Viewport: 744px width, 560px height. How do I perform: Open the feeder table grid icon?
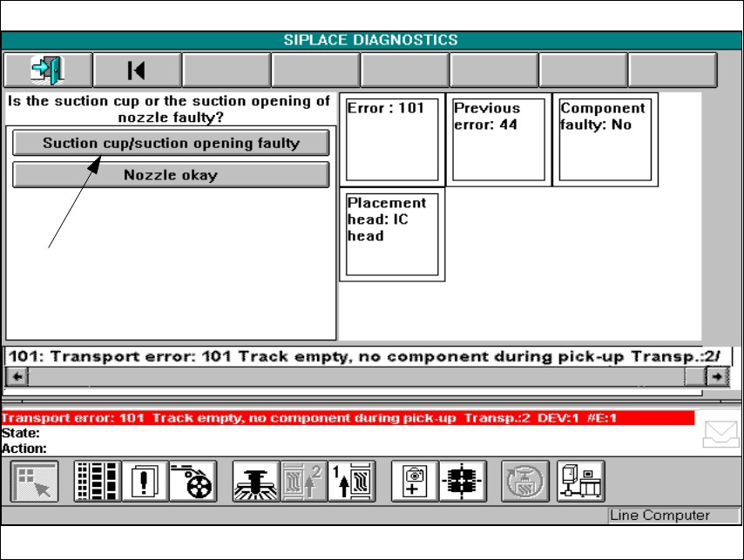tap(98, 482)
